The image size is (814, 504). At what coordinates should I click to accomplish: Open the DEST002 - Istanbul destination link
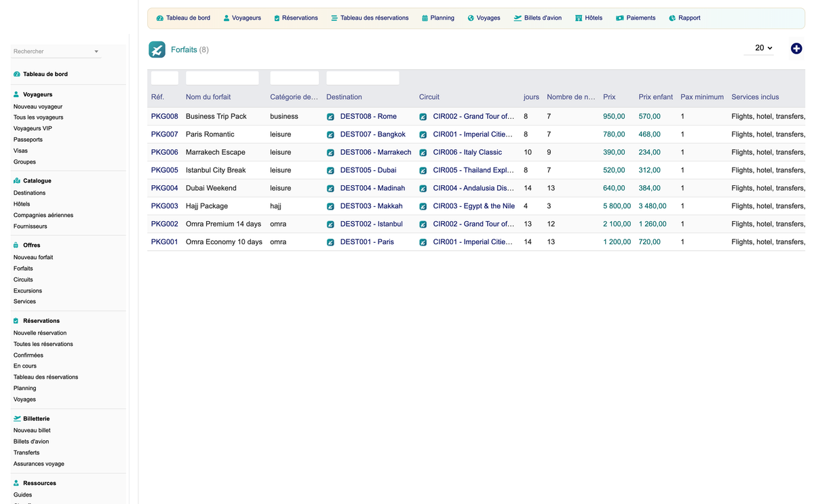[372, 224]
